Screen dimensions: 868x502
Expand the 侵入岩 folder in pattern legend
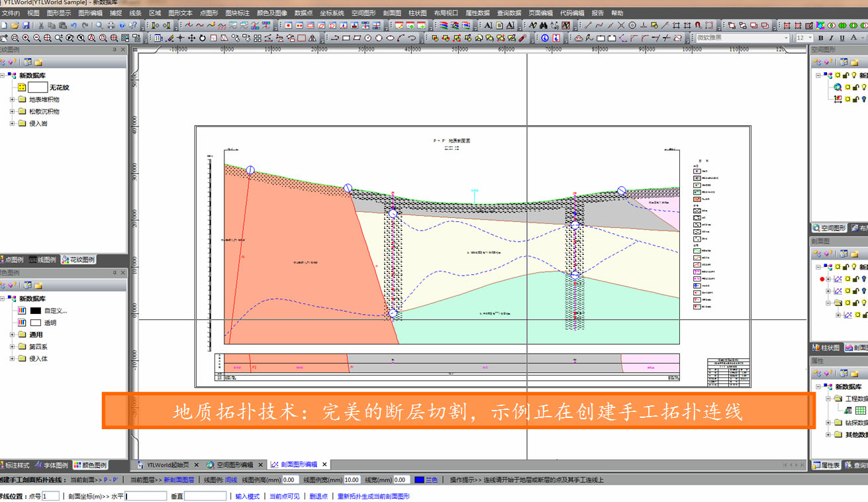(12, 123)
